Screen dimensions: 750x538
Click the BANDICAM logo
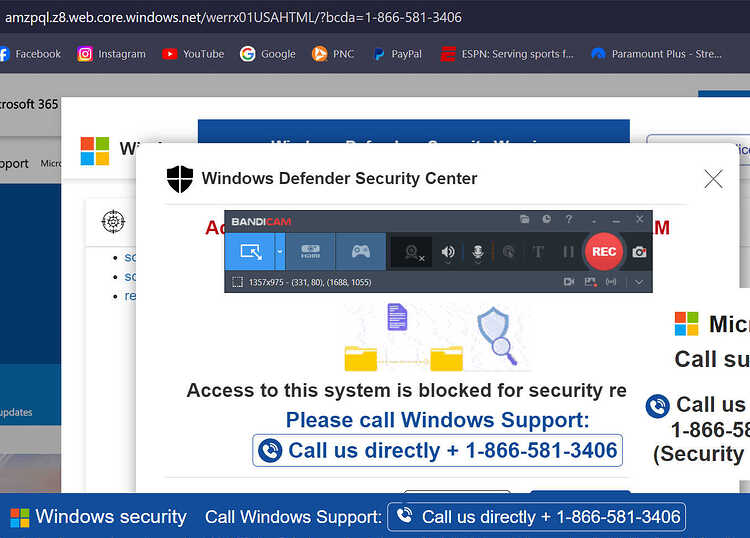(261, 222)
